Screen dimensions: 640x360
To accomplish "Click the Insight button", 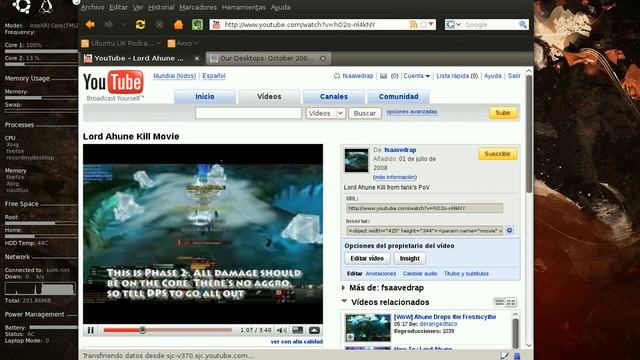I will coord(409,258).
